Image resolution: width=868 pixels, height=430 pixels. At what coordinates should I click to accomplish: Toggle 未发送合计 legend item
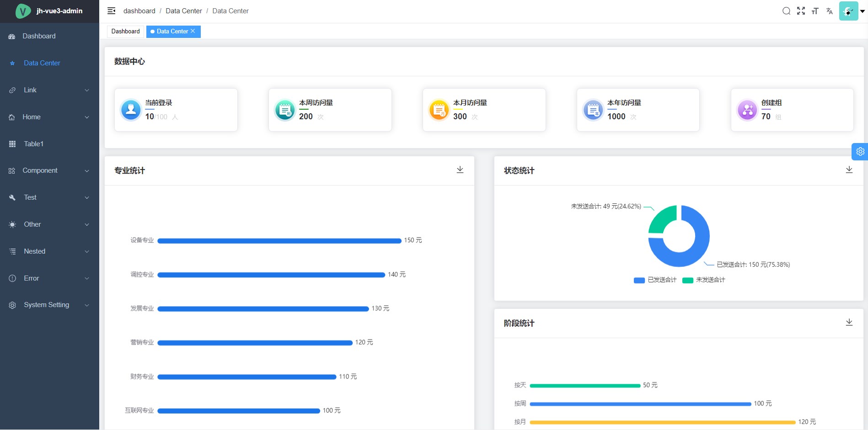703,280
